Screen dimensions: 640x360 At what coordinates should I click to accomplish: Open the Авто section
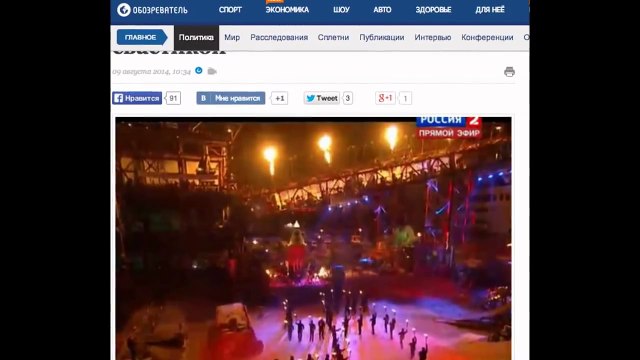(x=382, y=9)
